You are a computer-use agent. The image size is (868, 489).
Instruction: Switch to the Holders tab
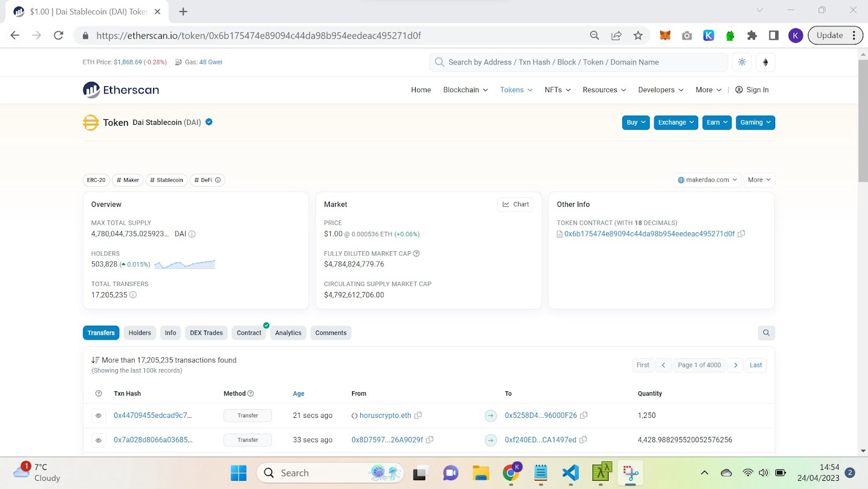click(x=139, y=333)
